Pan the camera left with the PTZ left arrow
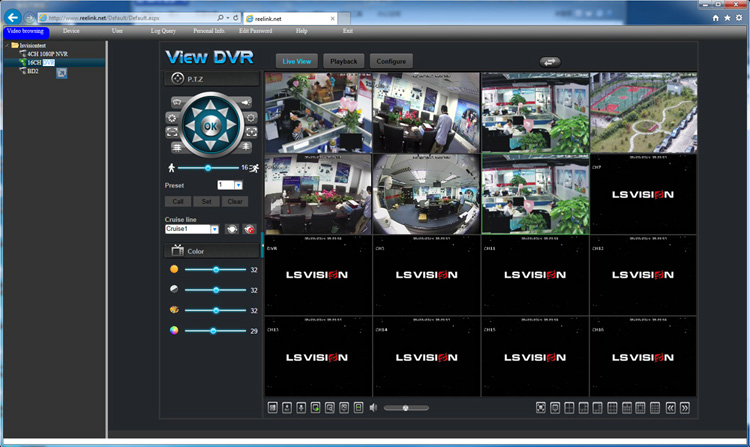The height and width of the screenshot is (447, 750). [190, 125]
